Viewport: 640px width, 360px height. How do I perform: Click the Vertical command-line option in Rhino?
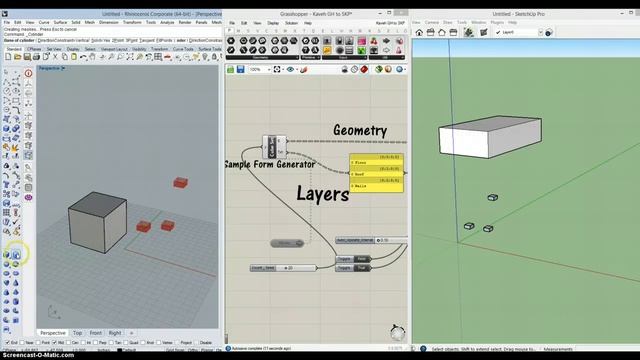[x=83, y=40]
